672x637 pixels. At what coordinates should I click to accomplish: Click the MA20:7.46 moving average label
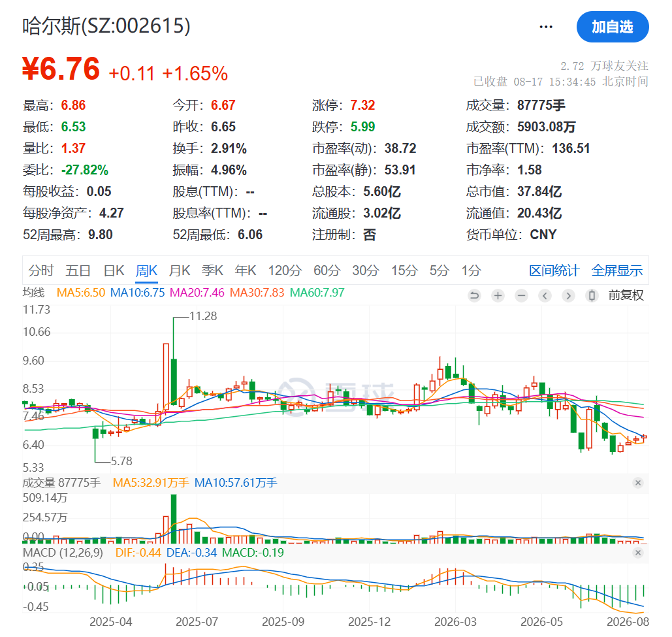[197, 293]
